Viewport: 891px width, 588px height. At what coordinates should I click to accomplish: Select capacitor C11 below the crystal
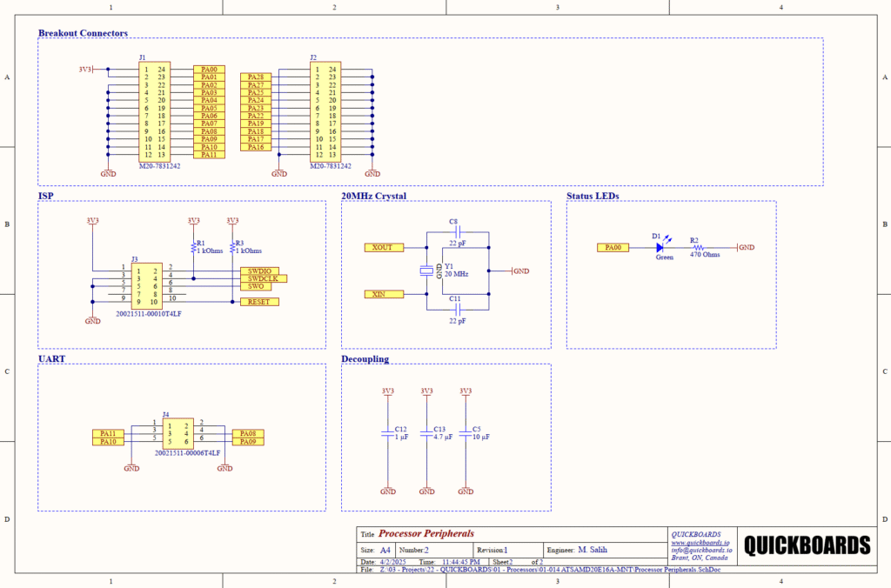pos(453,309)
